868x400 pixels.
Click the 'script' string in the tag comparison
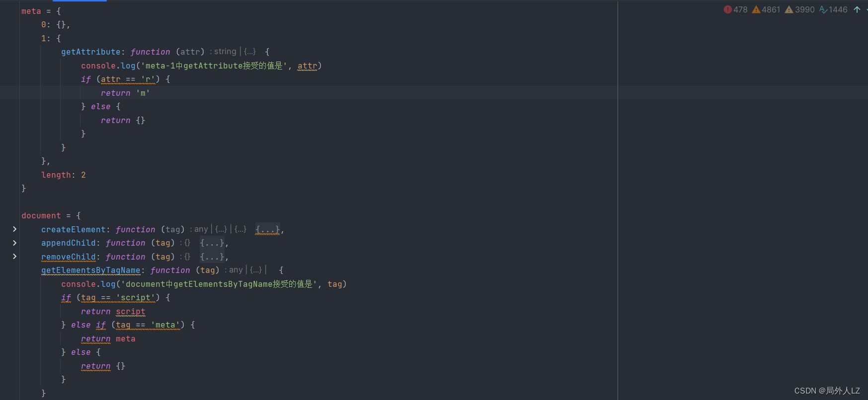coord(136,297)
